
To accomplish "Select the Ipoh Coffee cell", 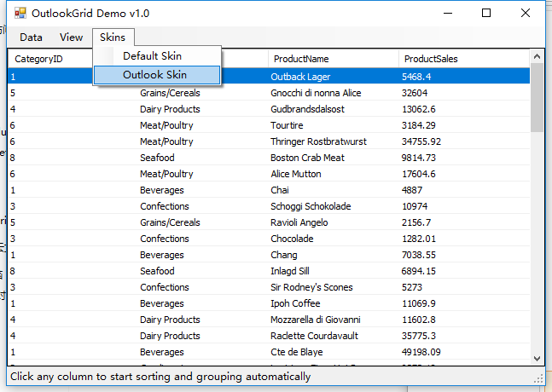I will coord(295,303).
